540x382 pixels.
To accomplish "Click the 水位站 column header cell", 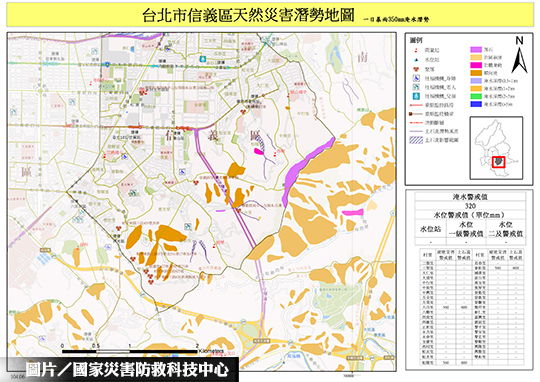I will click(430, 229).
